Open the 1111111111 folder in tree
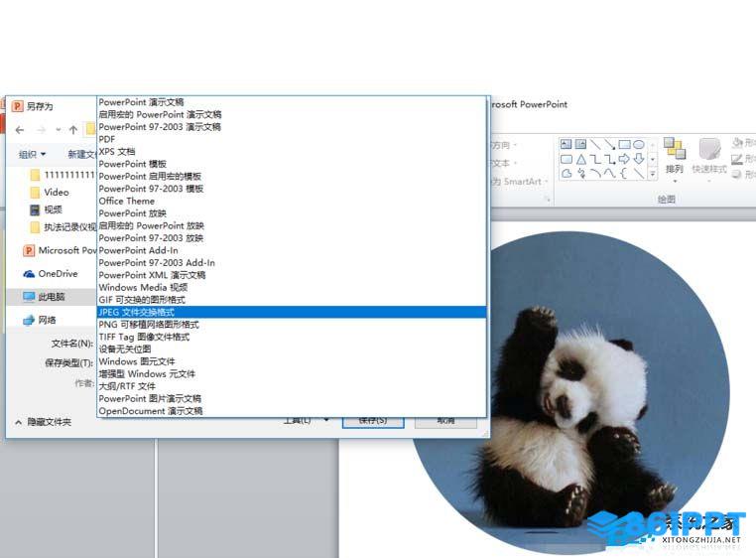The image size is (756, 558). (63, 175)
